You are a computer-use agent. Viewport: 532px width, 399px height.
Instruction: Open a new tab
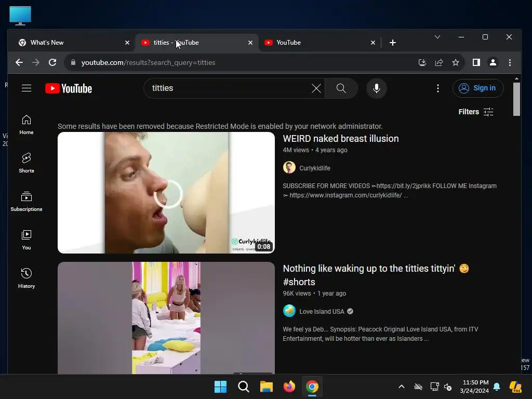tap(393, 43)
